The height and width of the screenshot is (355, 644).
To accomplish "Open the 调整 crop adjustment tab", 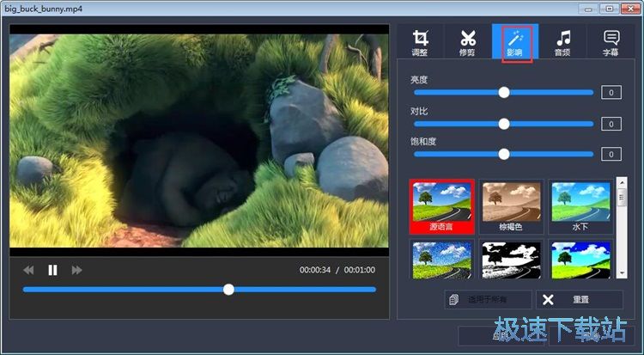I will [420, 41].
